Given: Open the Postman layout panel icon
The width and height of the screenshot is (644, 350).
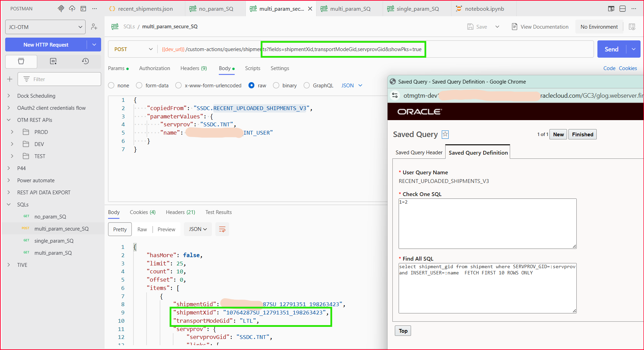Looking at the screenshot, I should 83,9.
